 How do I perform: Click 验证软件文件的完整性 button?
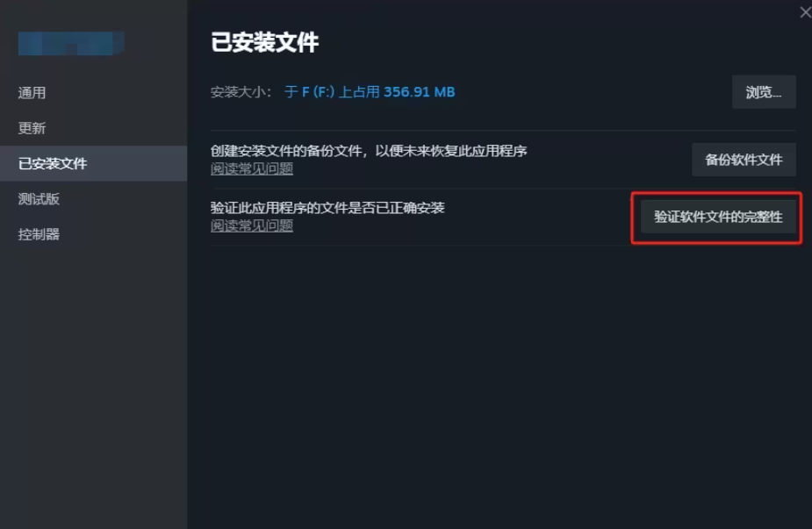[718, 217]
